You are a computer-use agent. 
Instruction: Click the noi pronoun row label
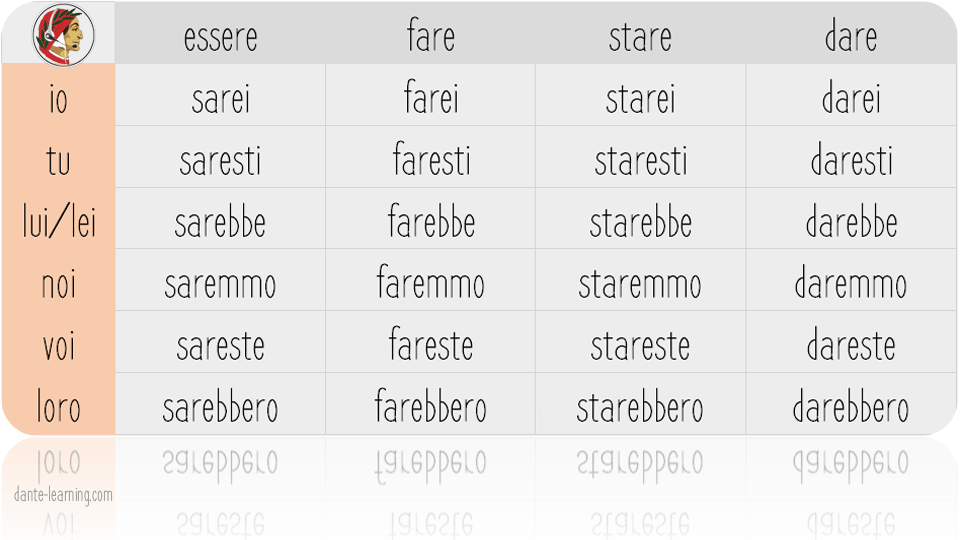(59, 284)
